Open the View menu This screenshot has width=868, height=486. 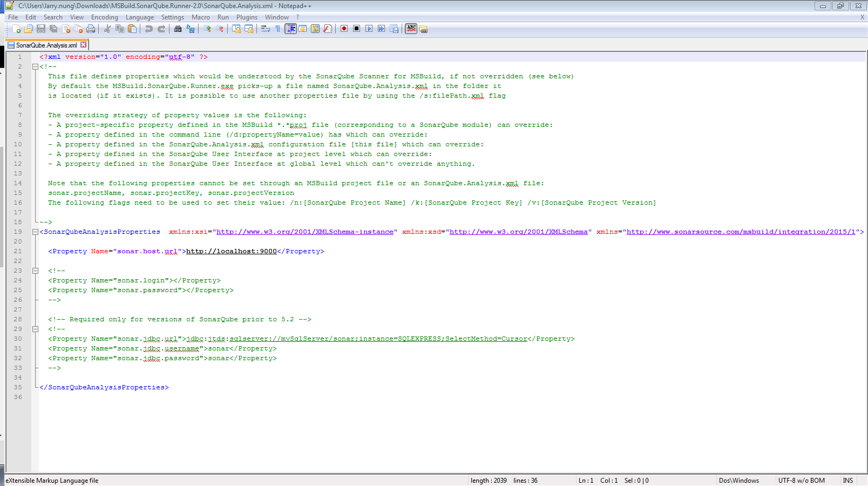pos(77,17)
